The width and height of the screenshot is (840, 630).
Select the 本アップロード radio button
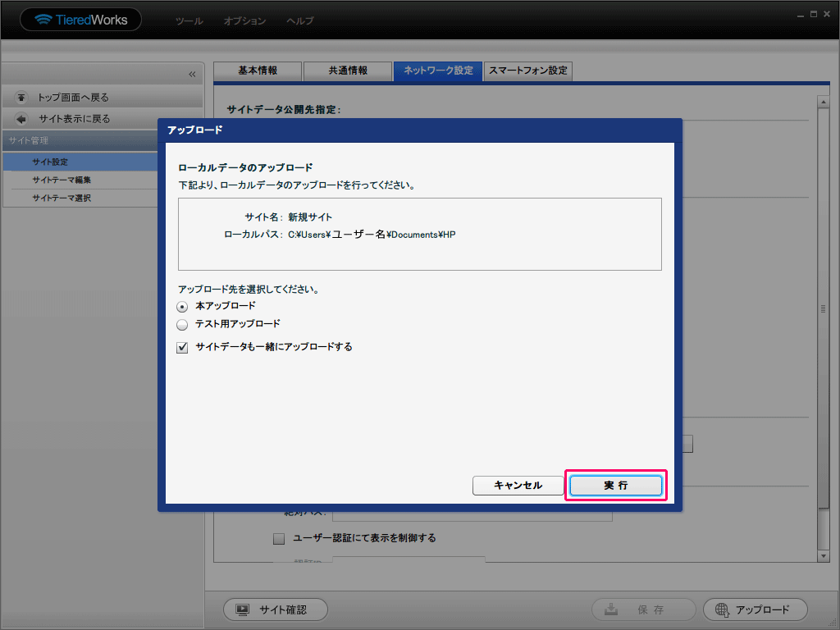point(182,306)
